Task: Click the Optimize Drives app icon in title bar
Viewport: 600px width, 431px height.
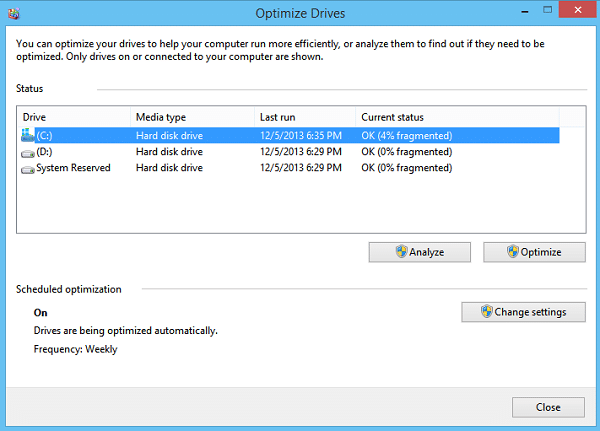Action: pyautogui.click(x=14, y=14)
